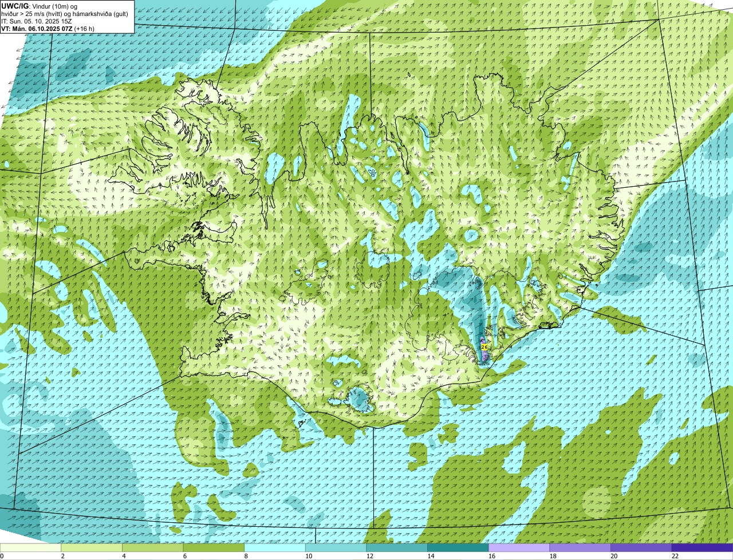Click the dark purple legend swatch above 22
Viewport: 733px width, 560px height.
coord(702,547)
